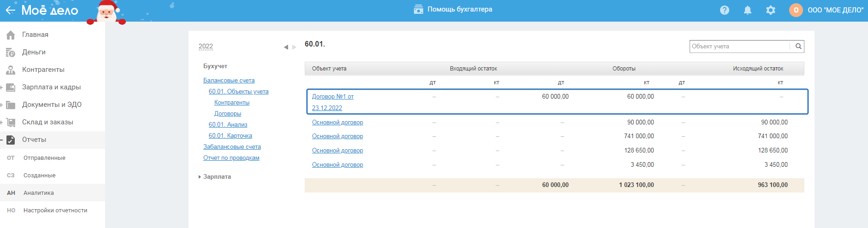Open Помощь бухгалтера link
Viewport: 868px width, 228px height.
[x=460, y=9]
